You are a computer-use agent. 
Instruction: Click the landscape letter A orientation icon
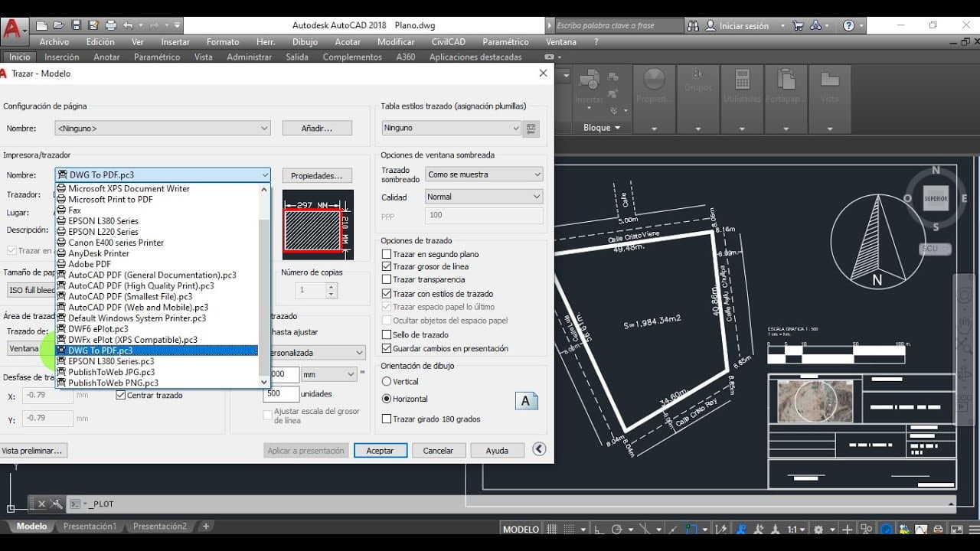(x=526, y=400)
